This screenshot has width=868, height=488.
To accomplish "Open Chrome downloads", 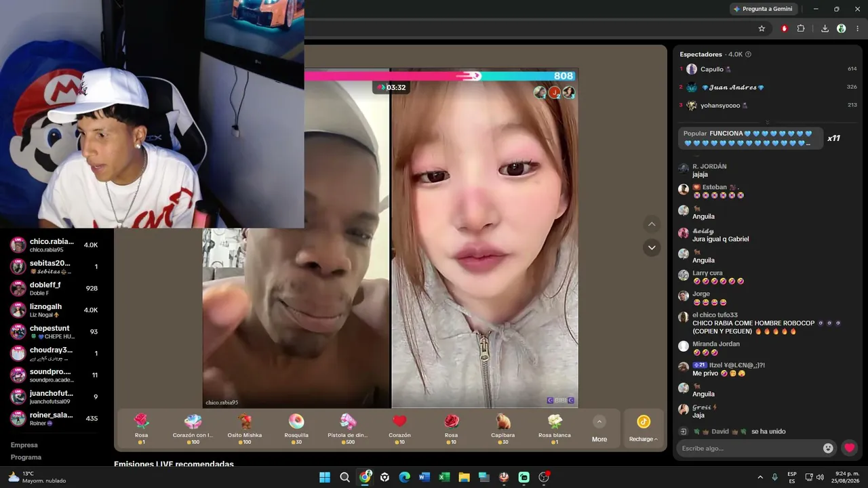I will point(825,28).
